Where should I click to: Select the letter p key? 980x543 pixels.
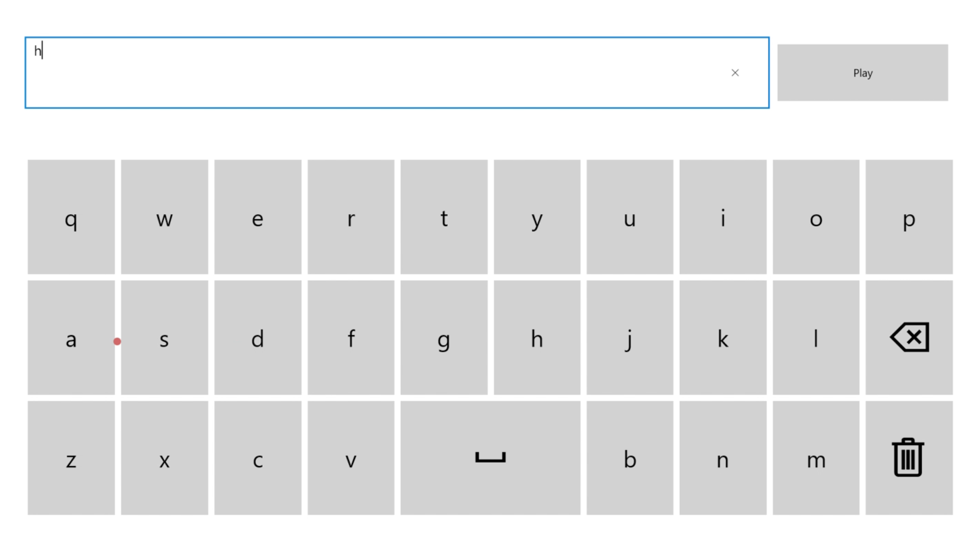tap(909, 217)
